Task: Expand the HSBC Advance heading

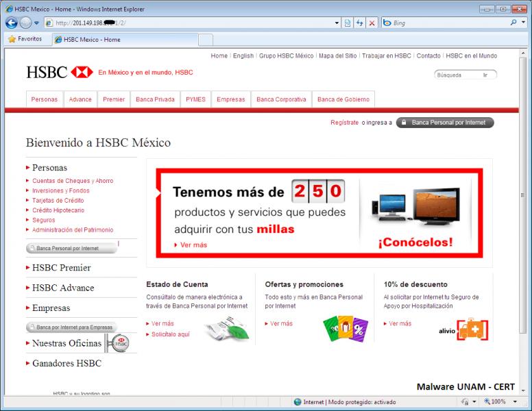Action: point(63,288)
